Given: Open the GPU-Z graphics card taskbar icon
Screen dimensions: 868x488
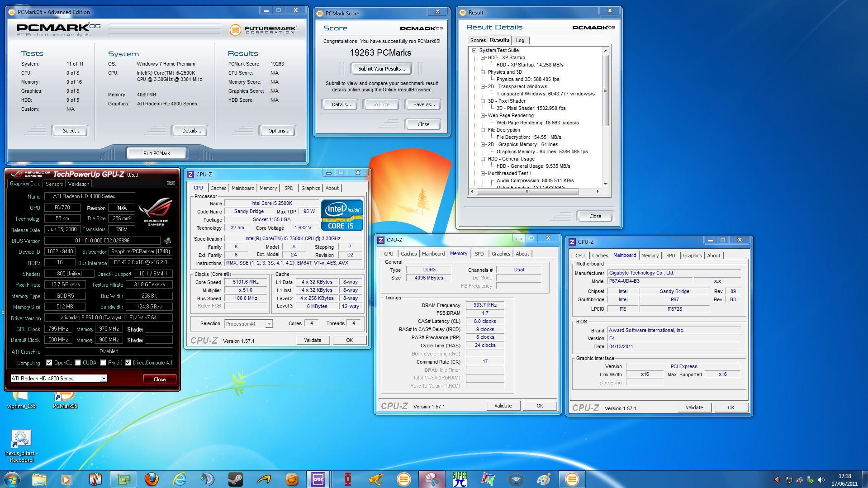Looking at the screenshot, I should pos(123,479).
